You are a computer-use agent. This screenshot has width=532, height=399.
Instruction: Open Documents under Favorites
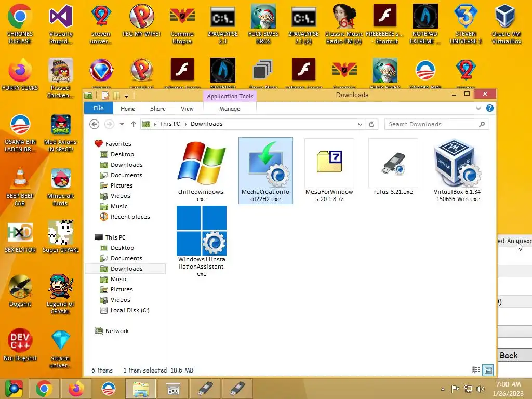point(126,176)
